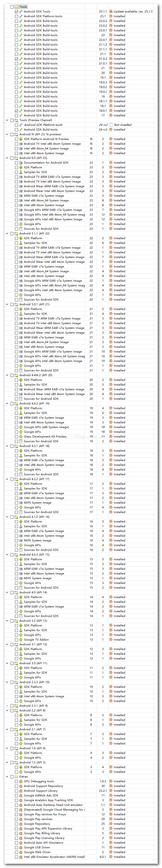Click the GPU Debugging tools package icon

pos(21,781)
